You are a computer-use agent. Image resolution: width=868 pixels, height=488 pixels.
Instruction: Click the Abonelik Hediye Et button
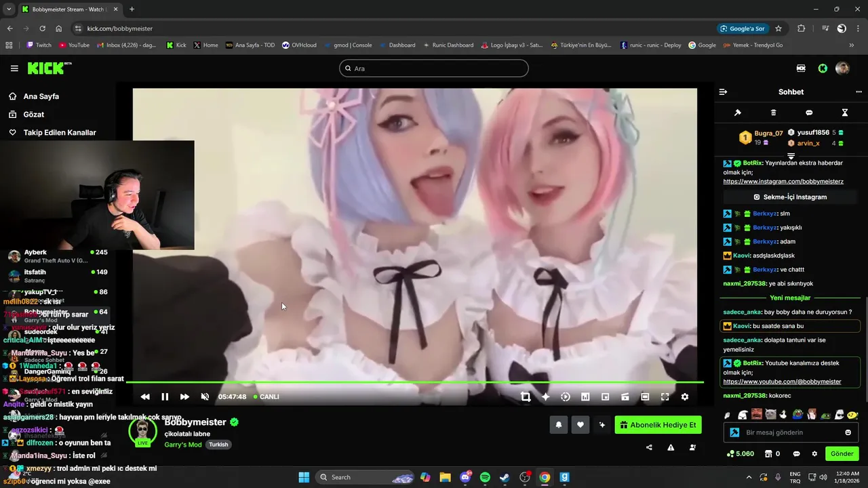(x=658, y=425)
